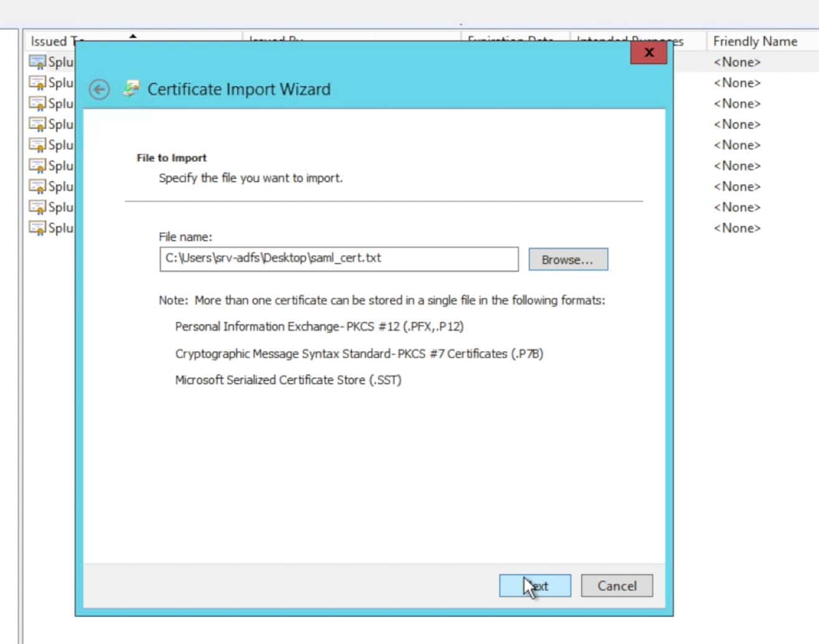Select the seventh certificate icon in the list
819x644 pixels.
point(37,187)
